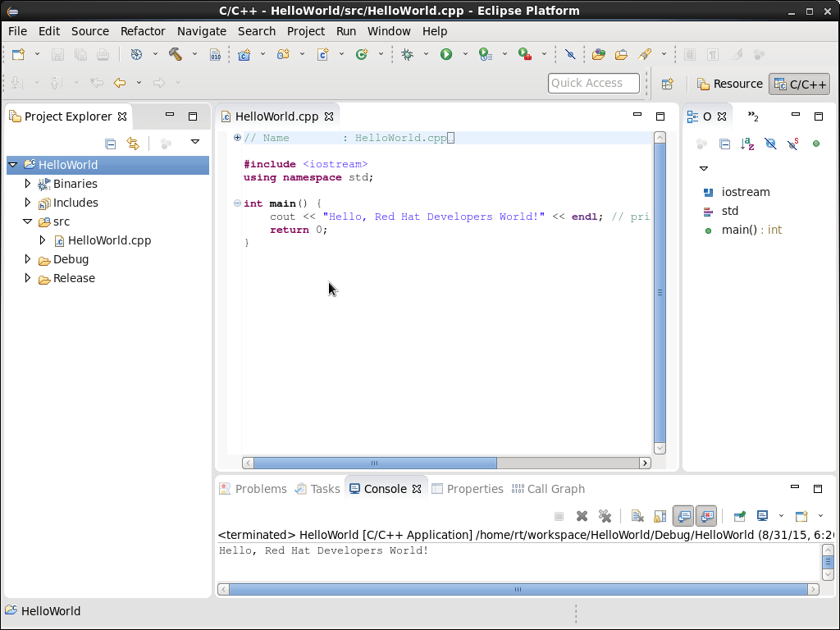The image size is (840, 630).
Task: Toggle alphabetical sort in Outline view
Action: coord(747,144)
